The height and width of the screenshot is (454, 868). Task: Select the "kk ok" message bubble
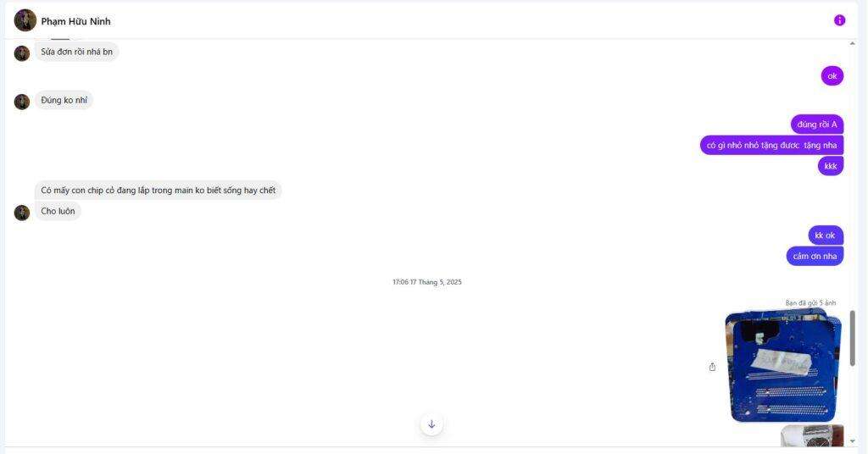[x=826, y=235]
